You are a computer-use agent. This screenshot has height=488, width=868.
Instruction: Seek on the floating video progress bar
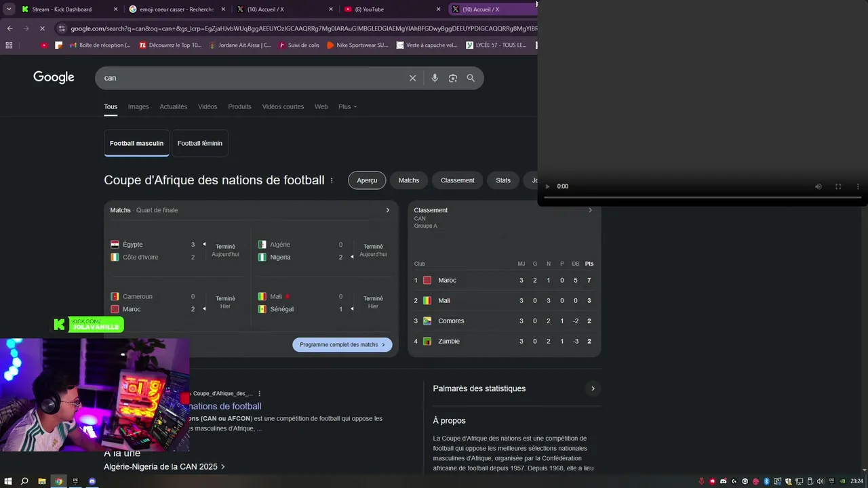click(x=703, y=197)
